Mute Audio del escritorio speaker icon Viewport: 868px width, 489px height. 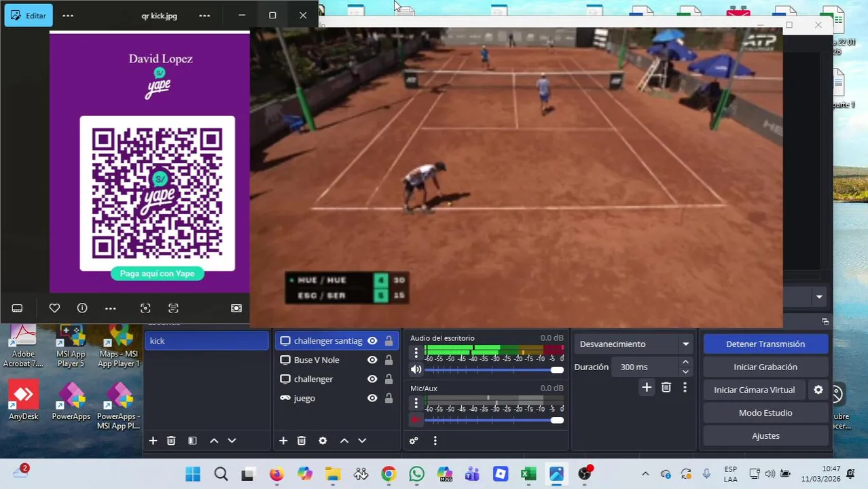(416, 369)
